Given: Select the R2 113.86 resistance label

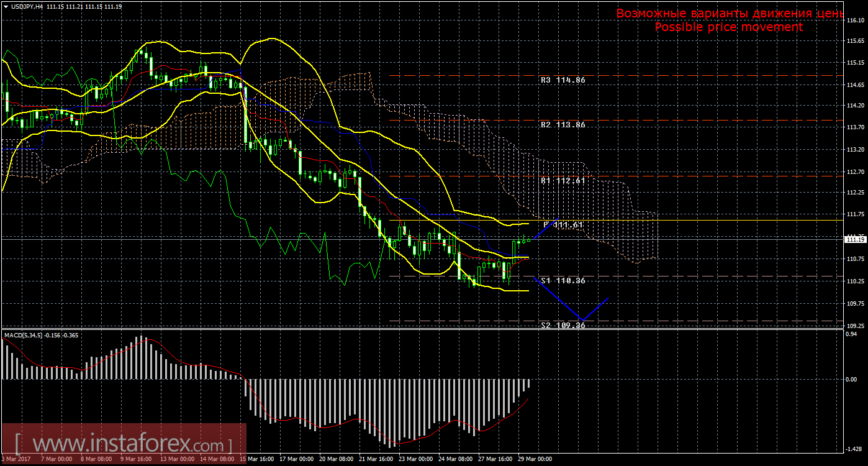Looking at the screenshot, I should click(x=563, y=125).
